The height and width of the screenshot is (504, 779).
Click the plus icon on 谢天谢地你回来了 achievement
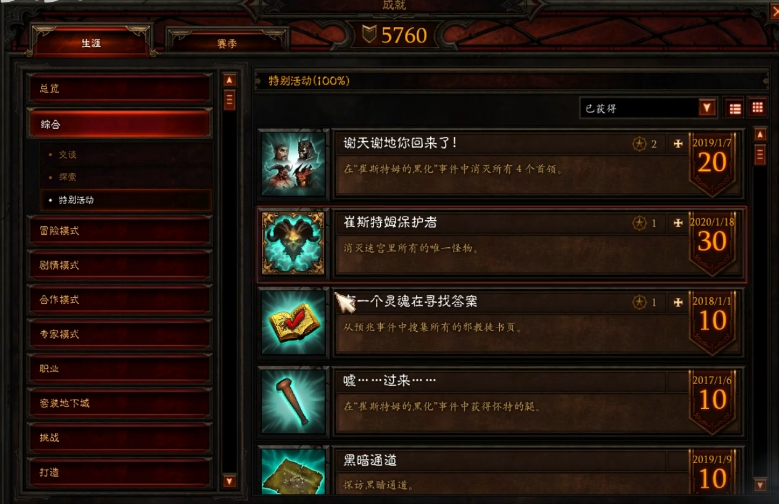678,144
